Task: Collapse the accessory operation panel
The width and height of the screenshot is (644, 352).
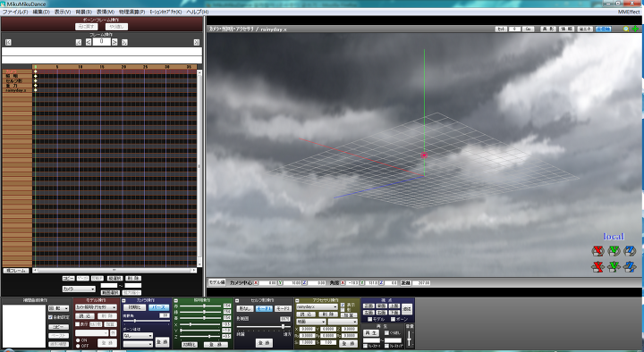Action: [297, 301]
